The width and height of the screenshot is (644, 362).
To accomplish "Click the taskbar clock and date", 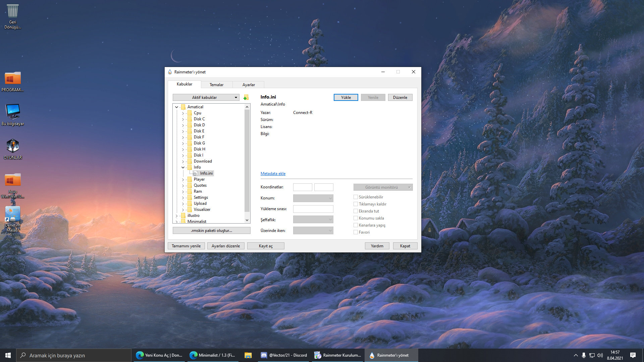I will [615, 355].
